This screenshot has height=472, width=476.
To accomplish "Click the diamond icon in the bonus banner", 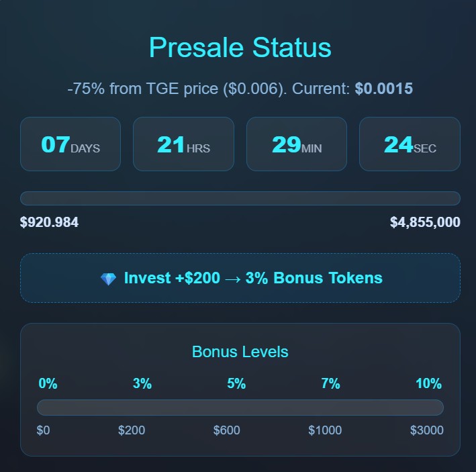I will click(x=108, y=279).
